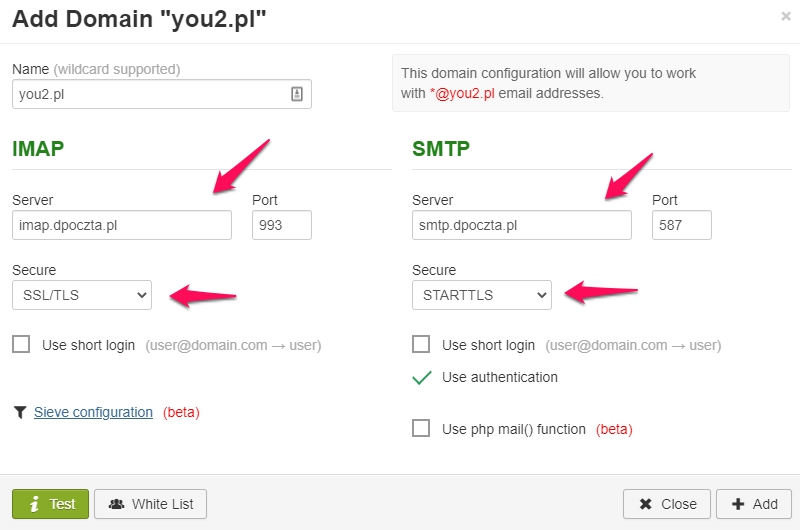Click the plus icon on Add button
This screenshot has height=530, width=800.
738,504
